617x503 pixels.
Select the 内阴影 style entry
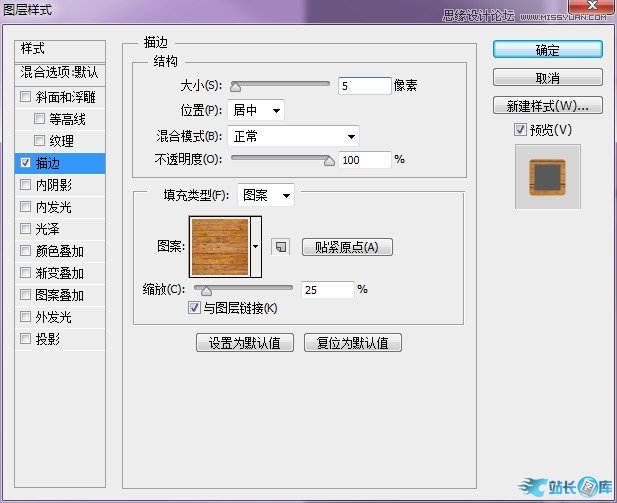pos(54,185)
